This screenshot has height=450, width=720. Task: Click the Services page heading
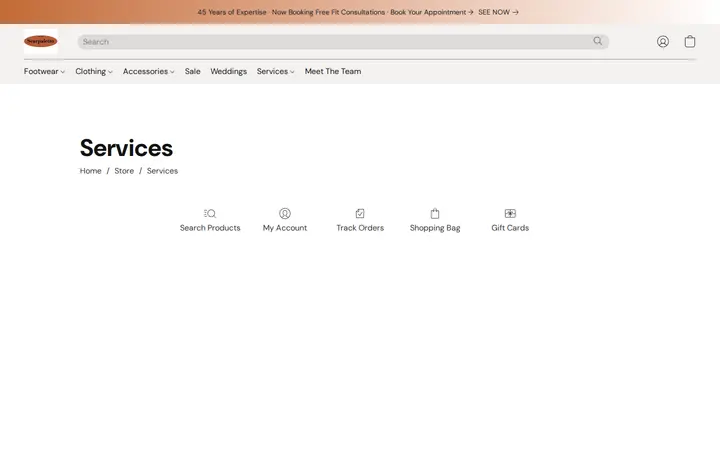(126, 148)
